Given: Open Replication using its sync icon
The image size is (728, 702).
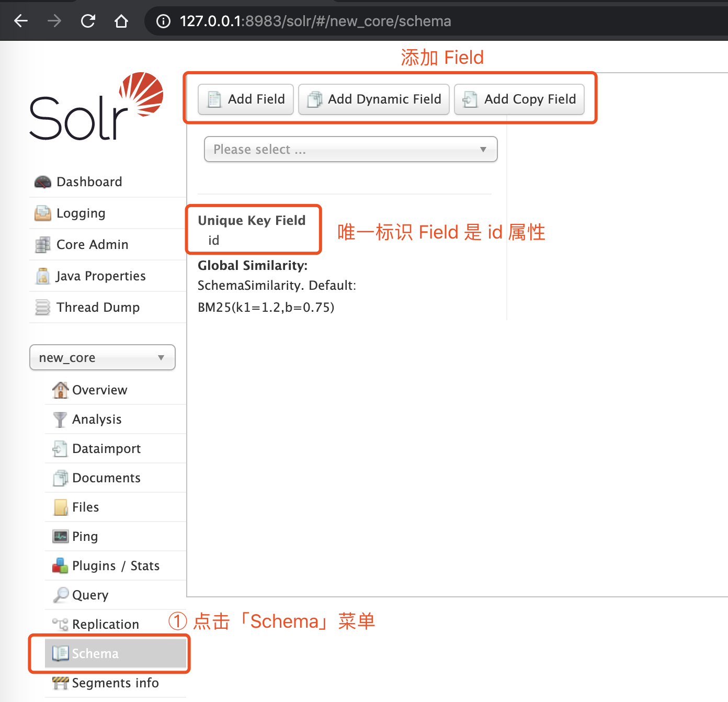Looking at the screenshot, I should pyautogui.click(x=60, y=624).
